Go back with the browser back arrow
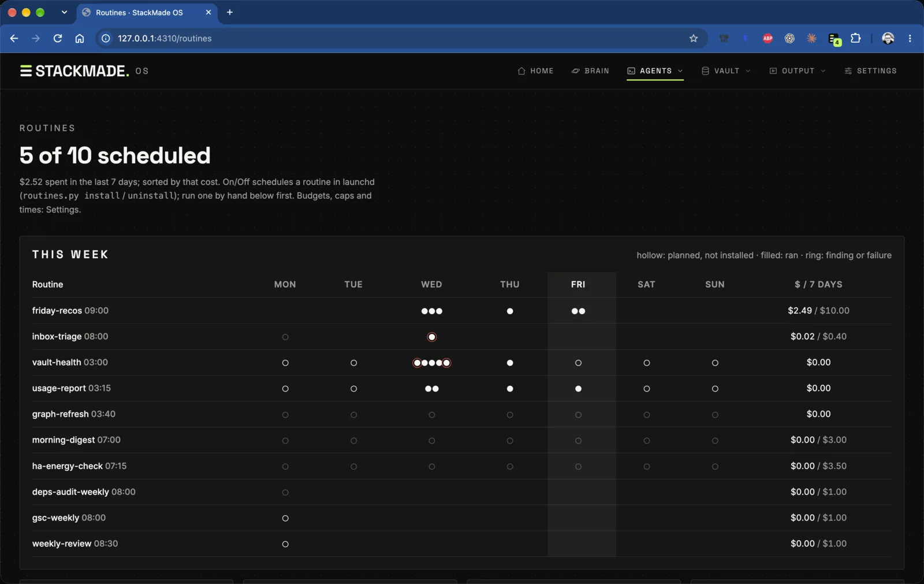The height and width of the screenshot is (584, 924). (x=14, y=38)
